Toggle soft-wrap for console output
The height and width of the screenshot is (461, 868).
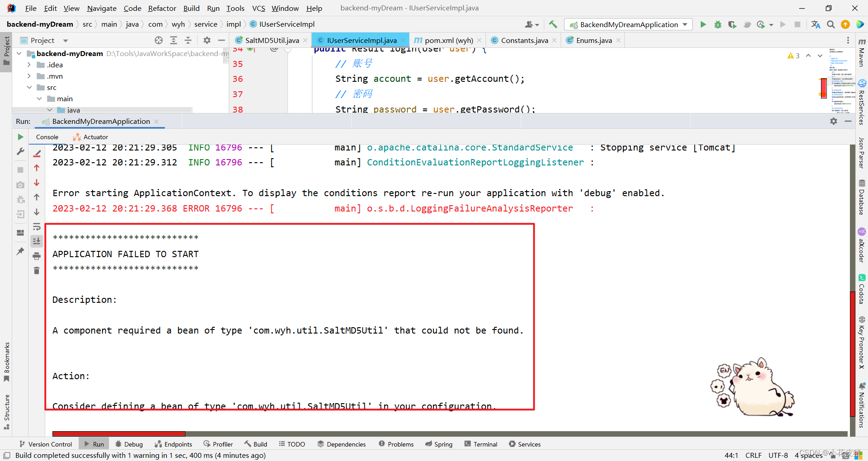tap(37, 227)
